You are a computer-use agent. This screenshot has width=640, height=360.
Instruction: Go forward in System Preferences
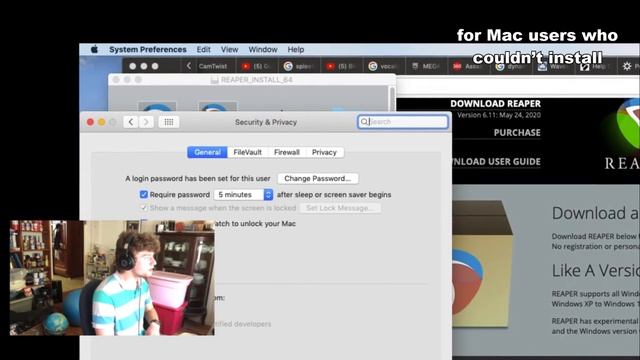point(146,122)
